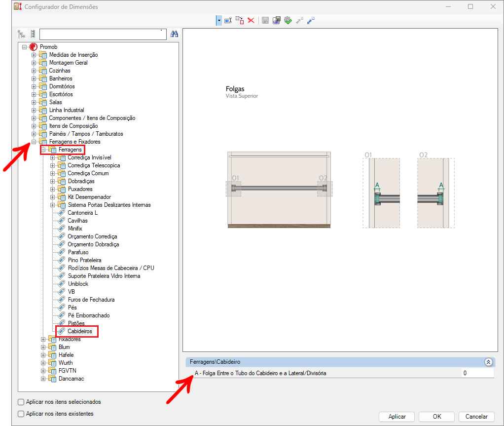Click the Cavilhas tag icon

pos(61,220)
